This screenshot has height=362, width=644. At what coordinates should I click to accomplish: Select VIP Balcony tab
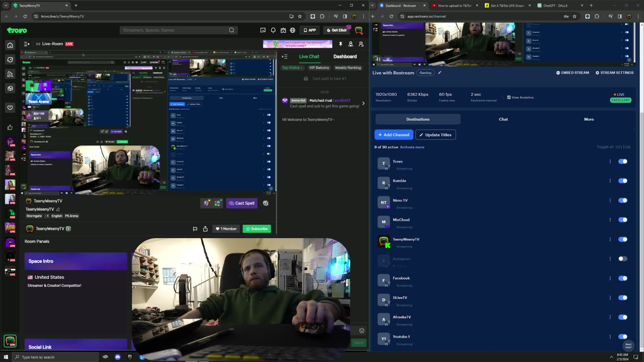[x=319, y=67]
